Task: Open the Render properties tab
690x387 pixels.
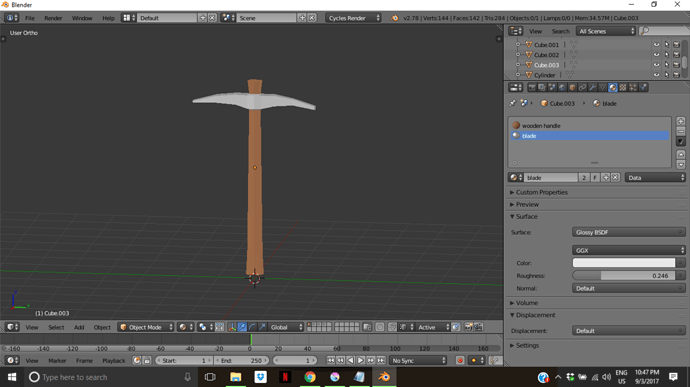Action: point(532,88)
